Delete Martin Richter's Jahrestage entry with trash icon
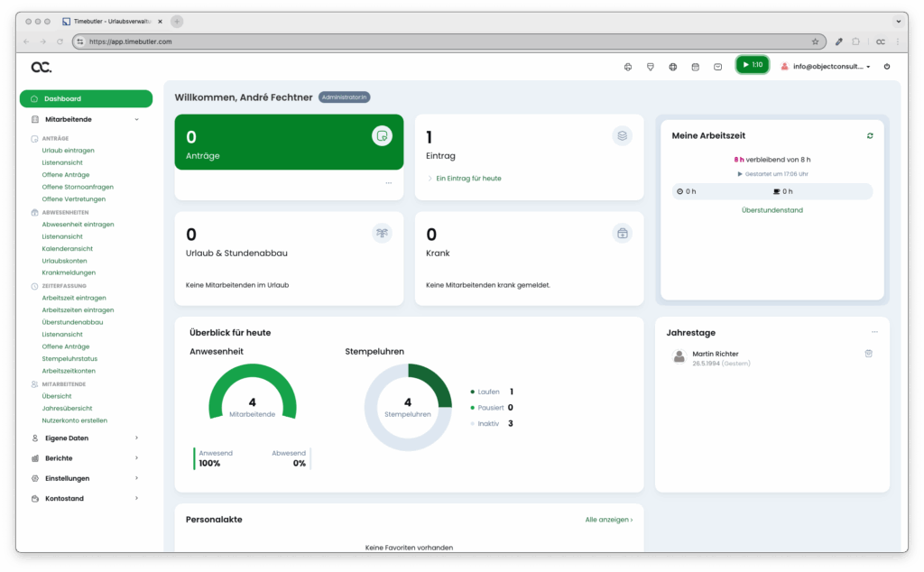Image resolution: width=924 pixels, height=572 pixels. [x=868, y=354]
